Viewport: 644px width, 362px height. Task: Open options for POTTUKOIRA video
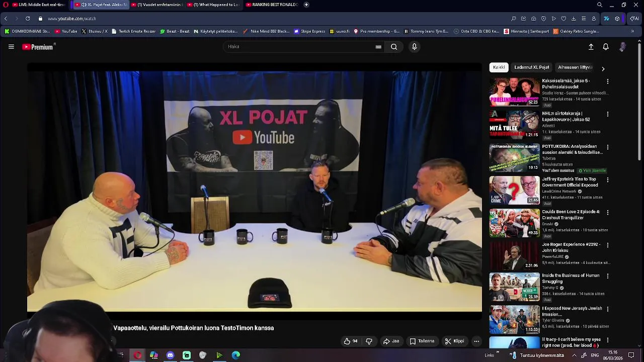(607, 147)
